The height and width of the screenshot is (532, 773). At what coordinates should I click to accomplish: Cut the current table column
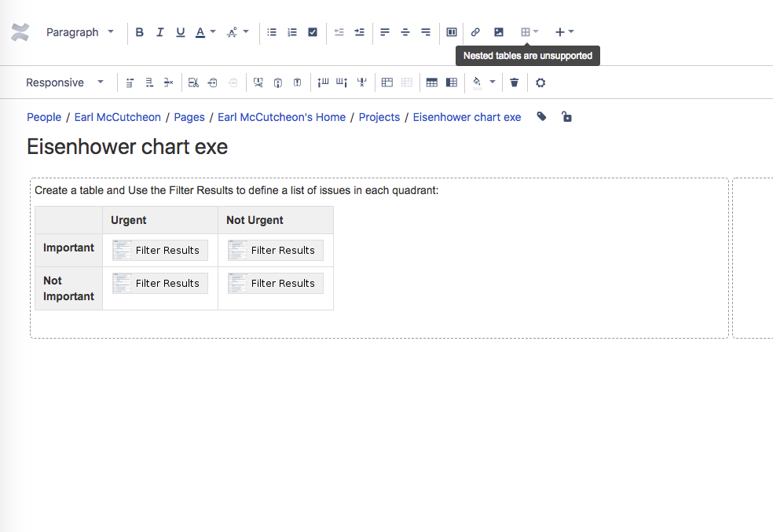click(x=258, y=83)
